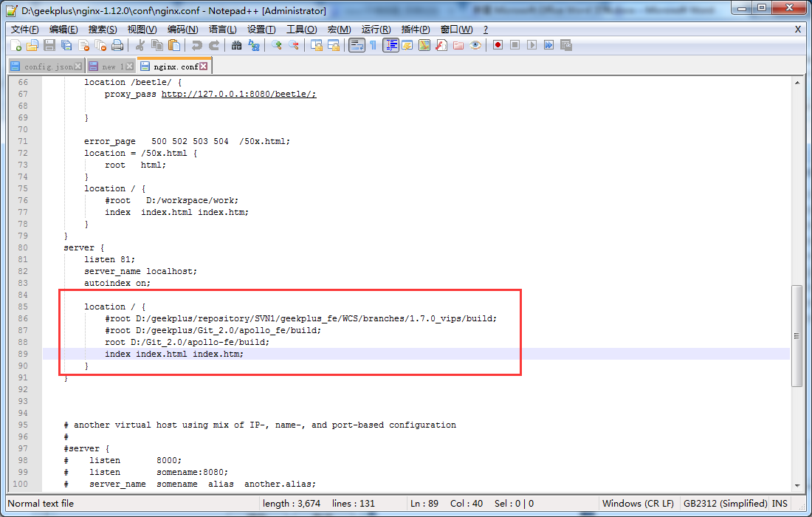The height and width of the screenshot is (517, 812).
Task: Click the Zoom Out magnifier icon
Action: [x=294, y=46]
